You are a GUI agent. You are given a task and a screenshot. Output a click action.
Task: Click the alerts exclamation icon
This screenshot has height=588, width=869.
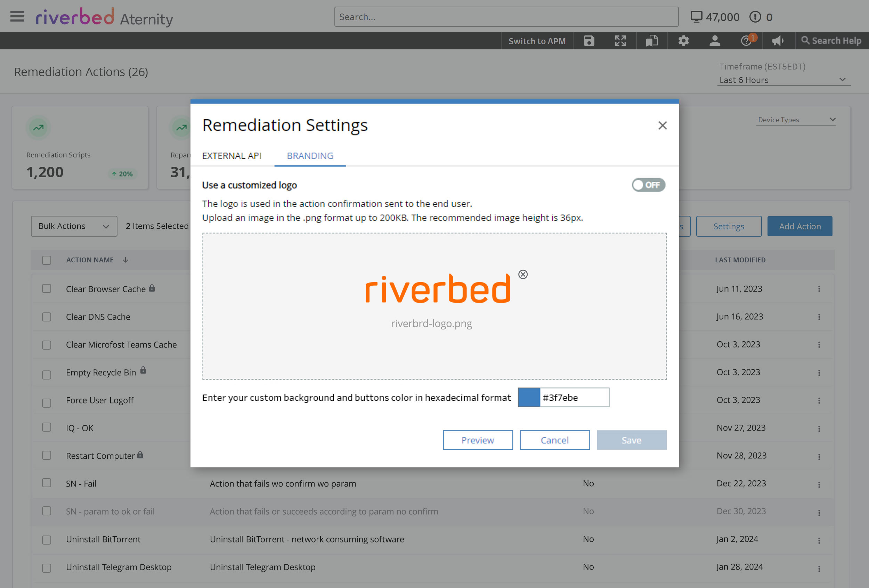(755, 17)
